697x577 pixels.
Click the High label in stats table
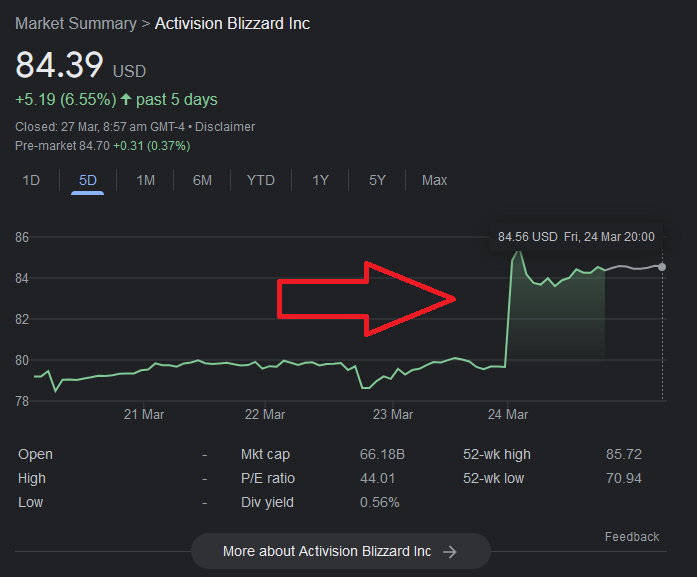click(x=32, y=478)
